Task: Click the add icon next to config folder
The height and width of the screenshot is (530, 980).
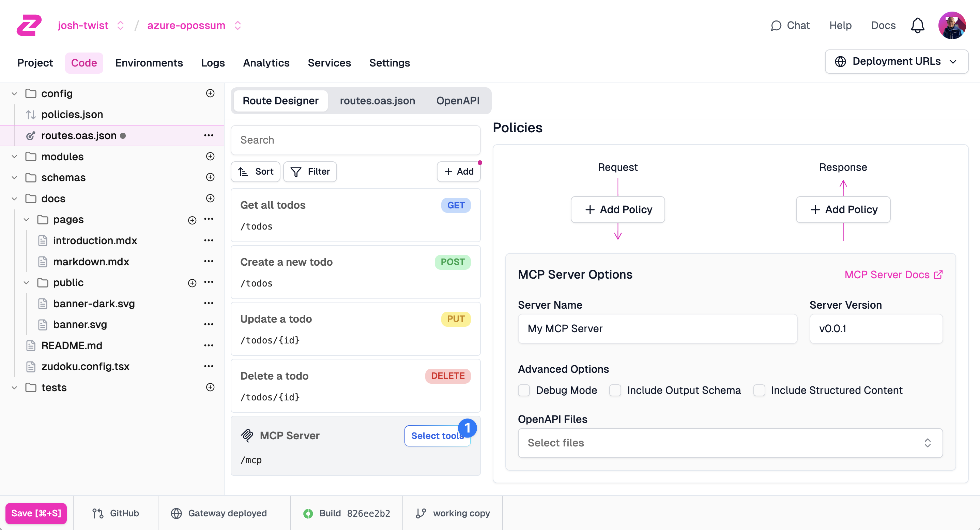Action: [210, 93]
